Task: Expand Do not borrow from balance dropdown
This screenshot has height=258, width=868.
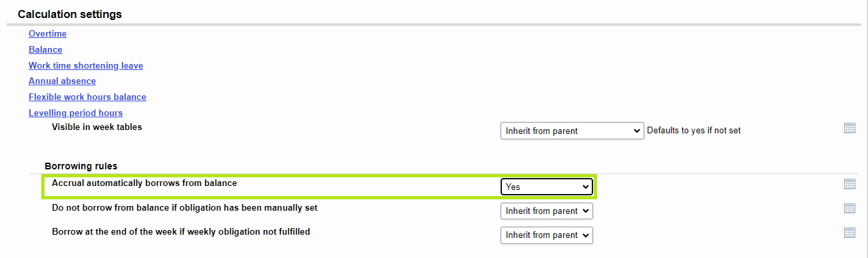Action: [x=546, y=211]
